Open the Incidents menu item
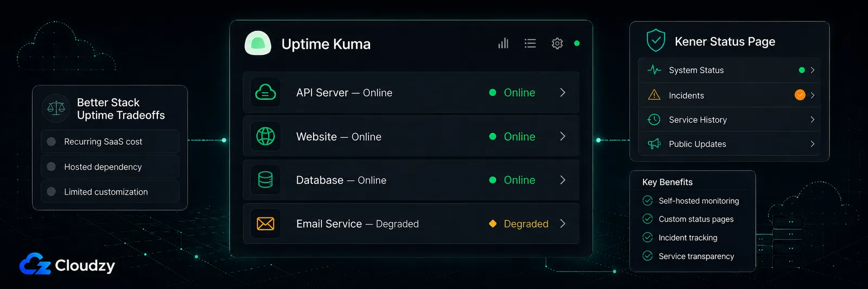868x289 pixels. [729, 95]
